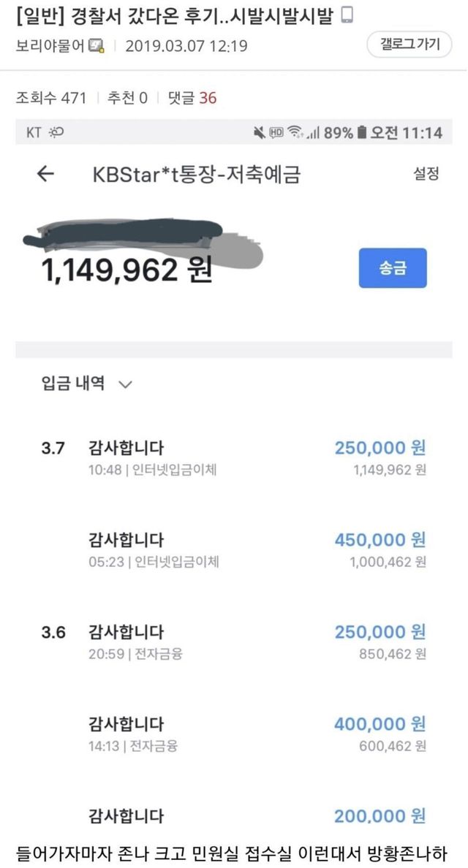Tap the battery icon in status bar
This screenshot has height=868, width=468.
[x=361, y=132]
